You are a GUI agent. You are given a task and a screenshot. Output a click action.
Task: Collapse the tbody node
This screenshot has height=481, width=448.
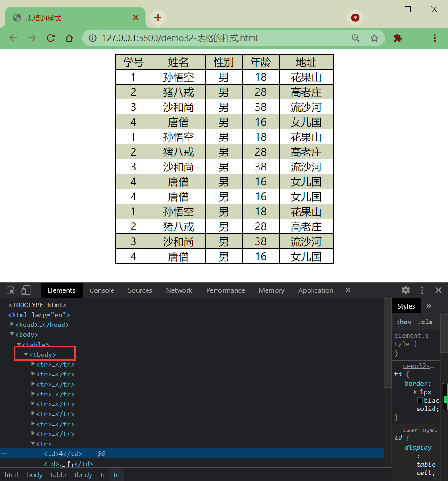(26, 354)
